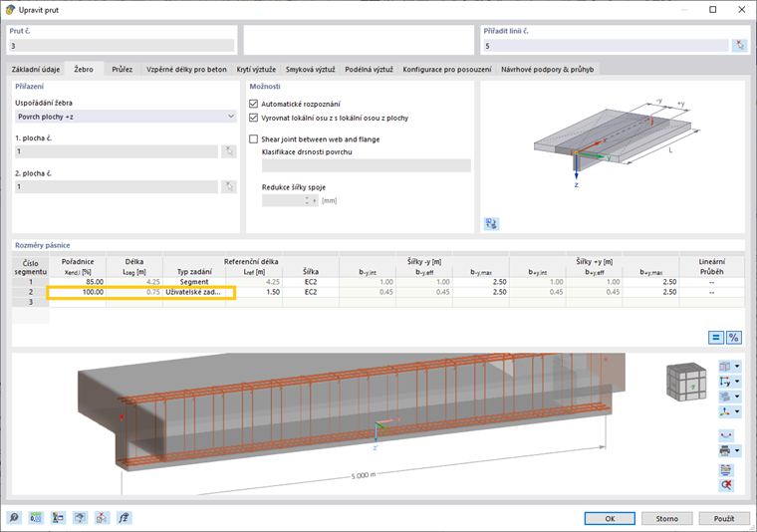Expand the -y view direction dropdown arrow
Image resolution: width=757 pixels, height=532 pixels.
point(737,382)
